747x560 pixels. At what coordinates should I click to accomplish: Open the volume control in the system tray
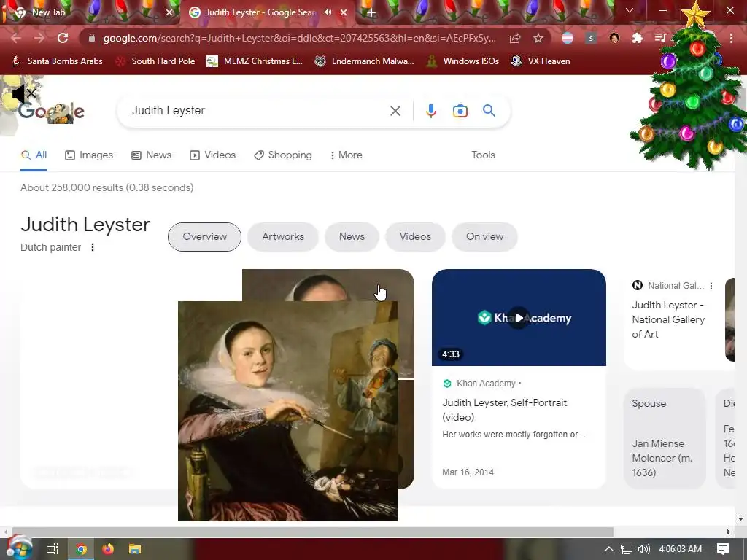[644, 549]
